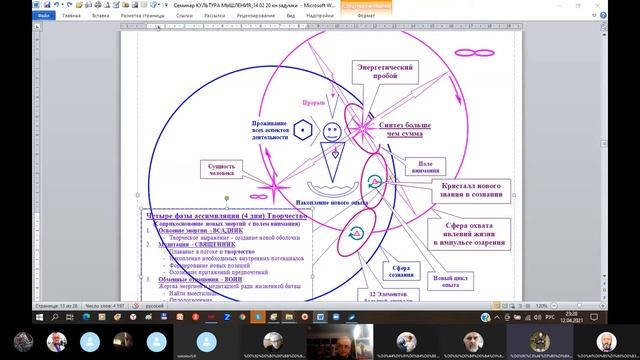
Task: Select the Сфера сознания callout box
Action: point(401,271)
